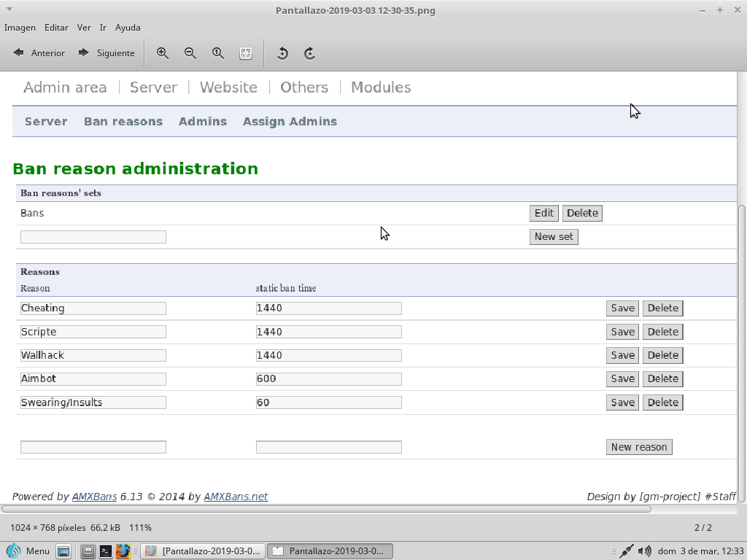Image resolution: width=747 pixels, height=560 pixels.
Task: Save the Scripte reason
Action: coord(622,332)
